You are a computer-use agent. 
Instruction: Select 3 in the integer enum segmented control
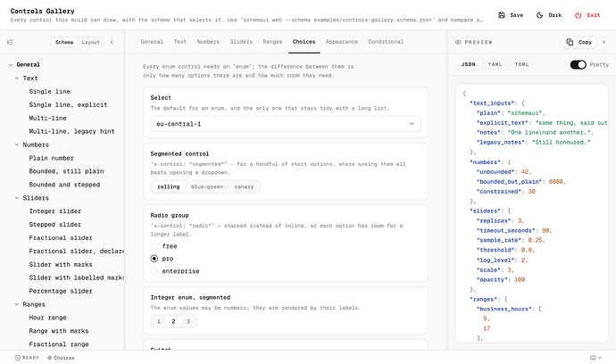[x=188, y=321]
